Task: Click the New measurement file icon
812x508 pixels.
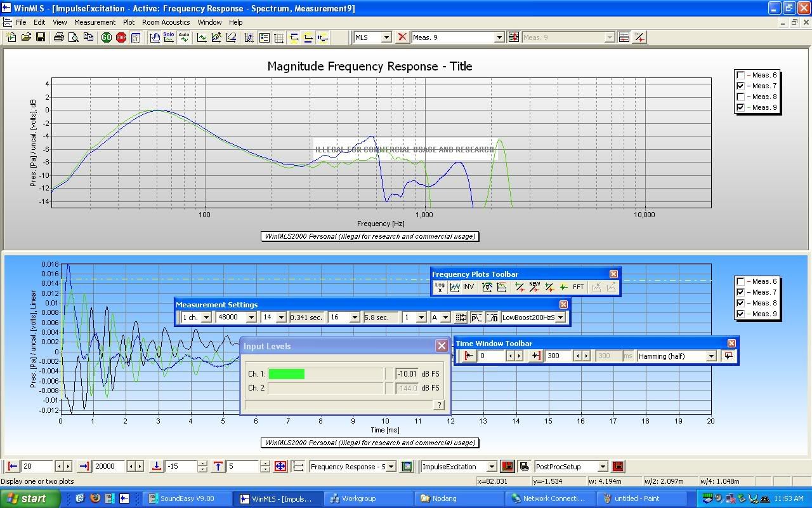Action: (12, 37)
